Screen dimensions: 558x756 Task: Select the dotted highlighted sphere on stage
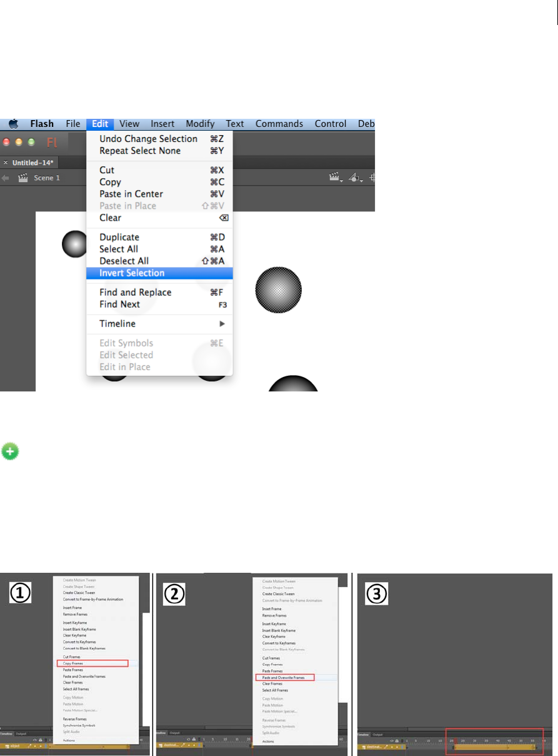pyautogui.click(x=279, y=290)
